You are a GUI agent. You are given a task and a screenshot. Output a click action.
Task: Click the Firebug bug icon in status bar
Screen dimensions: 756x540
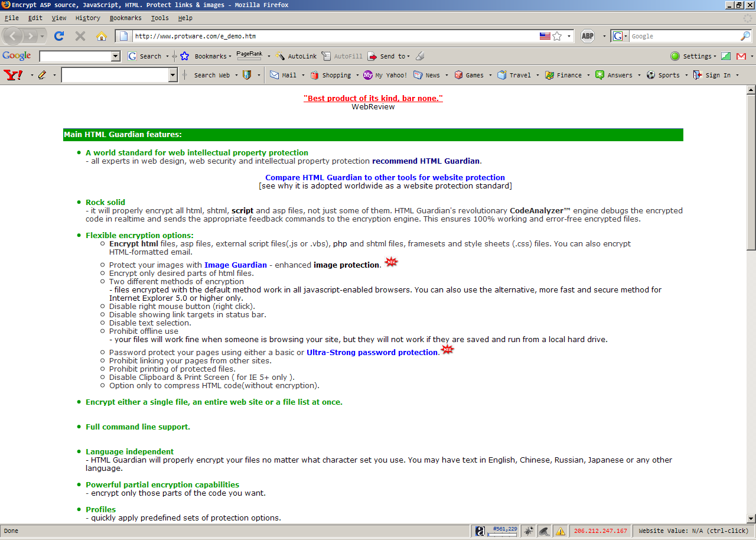coord(529,531)
